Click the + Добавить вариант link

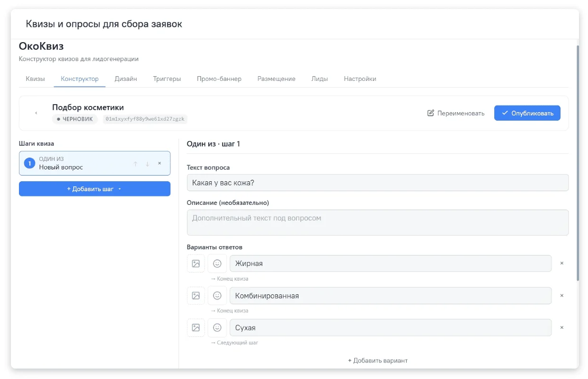(x=378, y=361)
